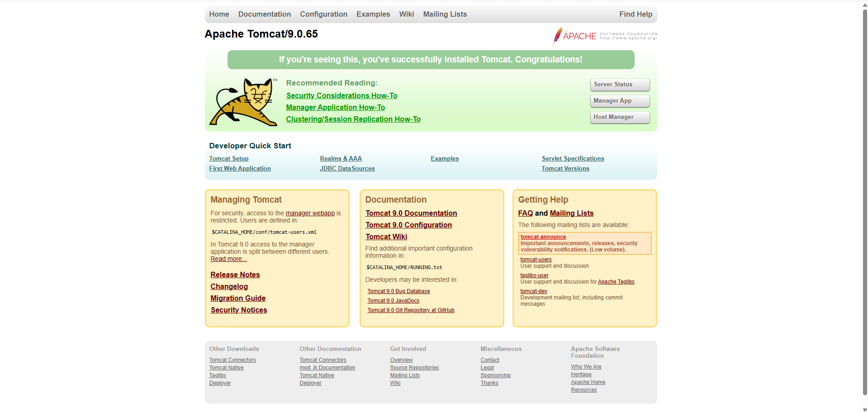Open Tomcat 9.0 JavaDocs link
The height and width of the screenshot is (412, 868).
click(x=393, y=301)
